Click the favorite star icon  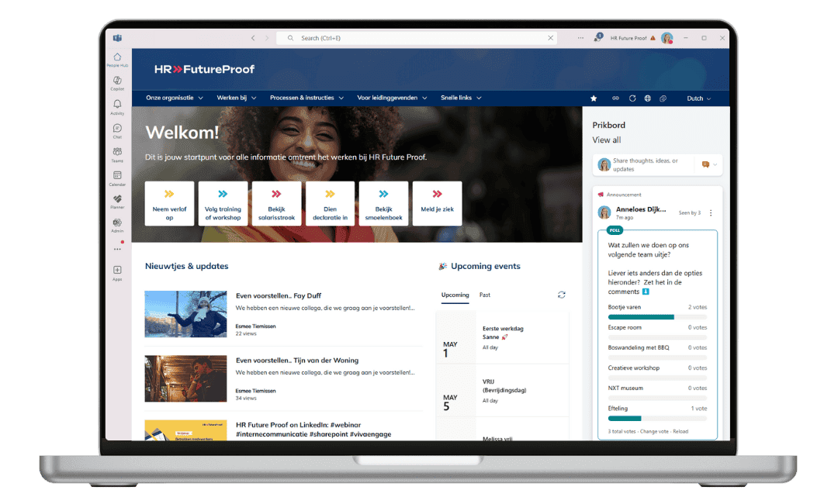(594, 98)
